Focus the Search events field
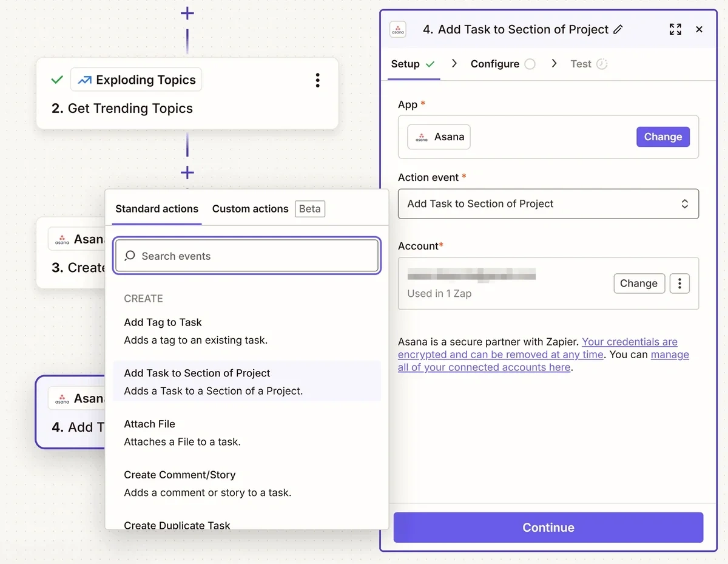The image size is (728, 564). pyautogui.click(x=247, y=256)
